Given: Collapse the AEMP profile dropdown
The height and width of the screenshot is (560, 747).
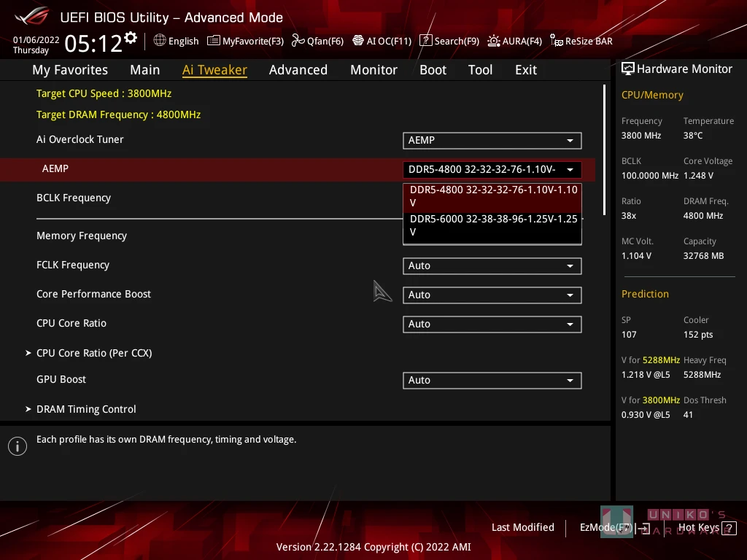Looking at the screenshot, I should [x=492, y=169].
